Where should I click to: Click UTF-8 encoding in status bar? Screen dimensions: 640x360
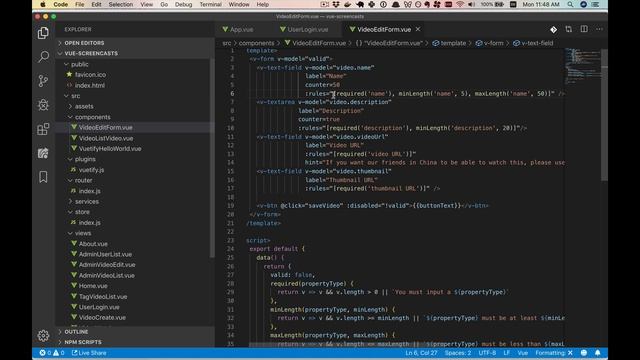pos(487,353)
